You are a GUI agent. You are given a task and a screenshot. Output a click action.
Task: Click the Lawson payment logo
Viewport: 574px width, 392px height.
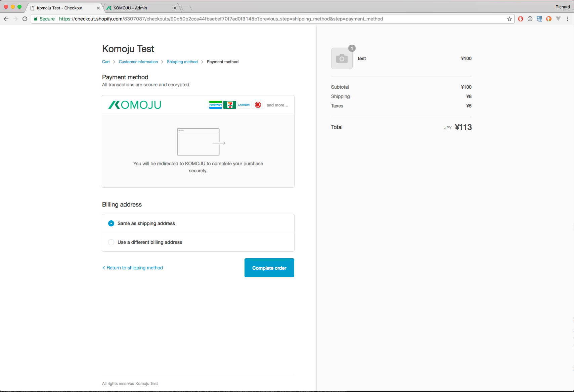click(x=244, y=105)
